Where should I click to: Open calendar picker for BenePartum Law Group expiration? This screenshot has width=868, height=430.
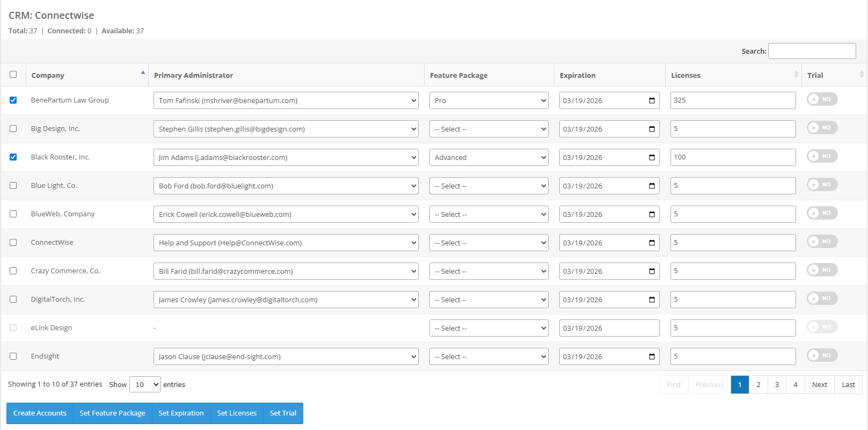click(x=652, y=100)
